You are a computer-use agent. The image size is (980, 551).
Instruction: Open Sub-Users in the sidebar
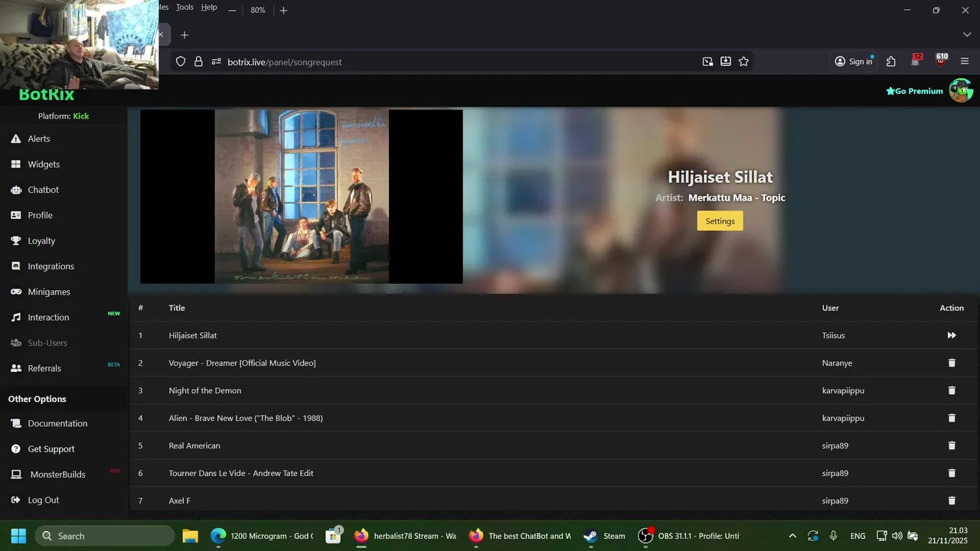pyautogui.click(x=47, y=343)
